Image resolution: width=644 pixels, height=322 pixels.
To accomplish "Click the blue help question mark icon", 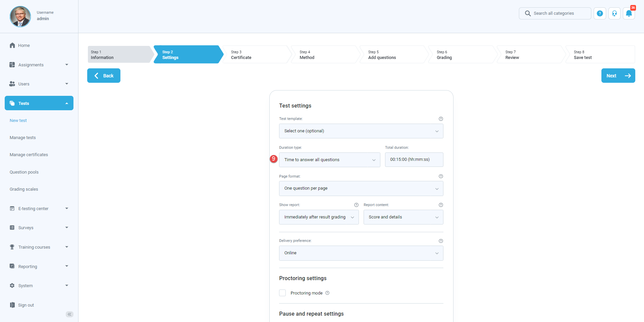I will pyautogui.click(x=600, y=13).
